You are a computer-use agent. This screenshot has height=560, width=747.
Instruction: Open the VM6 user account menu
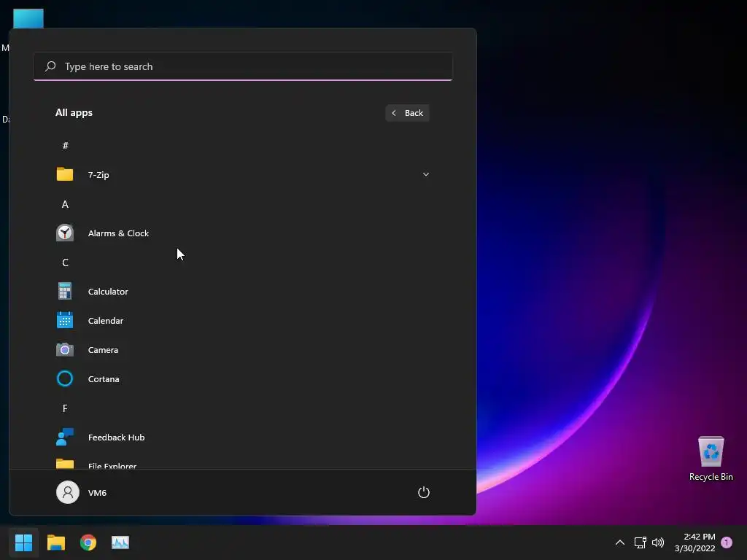point(82,492)
